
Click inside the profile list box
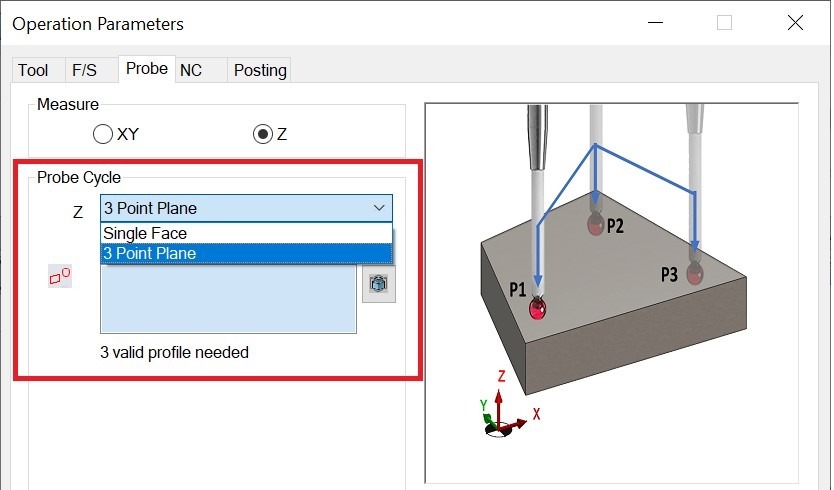tap(228, 298)
